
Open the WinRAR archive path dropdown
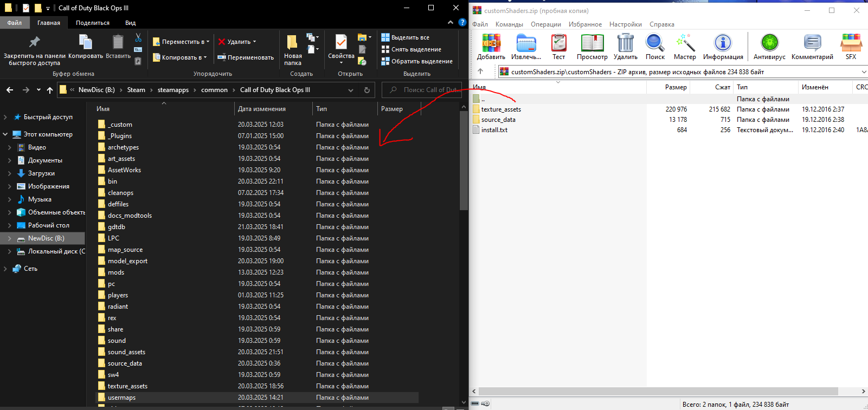(864, 71)
